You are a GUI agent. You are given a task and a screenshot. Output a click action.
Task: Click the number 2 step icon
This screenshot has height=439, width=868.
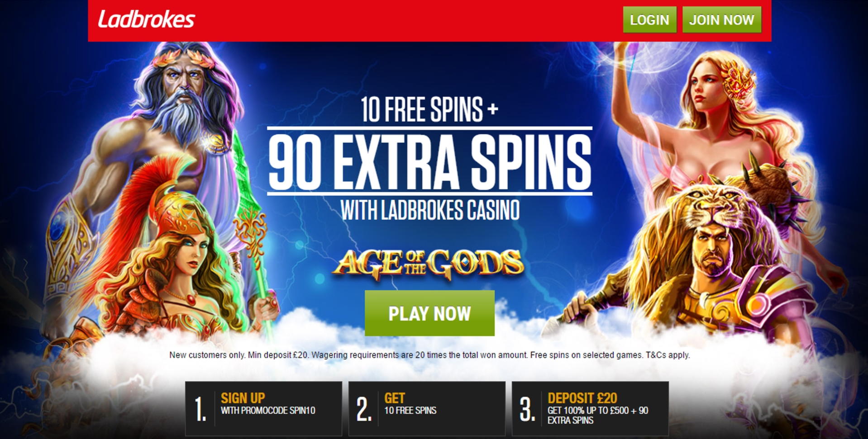point(364,410)
